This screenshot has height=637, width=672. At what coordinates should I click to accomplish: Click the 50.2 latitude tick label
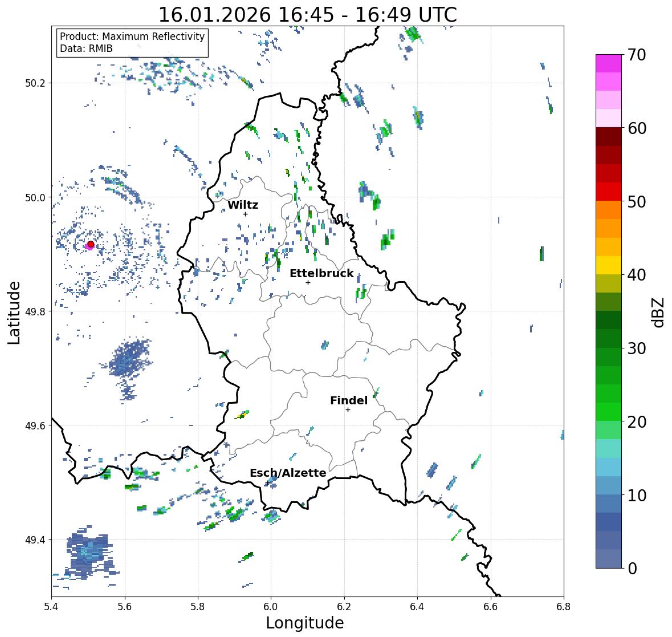coord(35,83)
